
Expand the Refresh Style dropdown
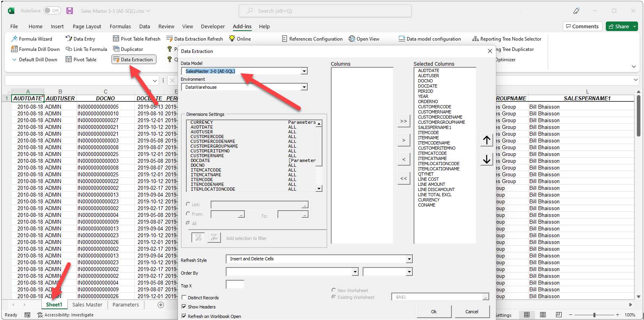(x=409, y=259)
